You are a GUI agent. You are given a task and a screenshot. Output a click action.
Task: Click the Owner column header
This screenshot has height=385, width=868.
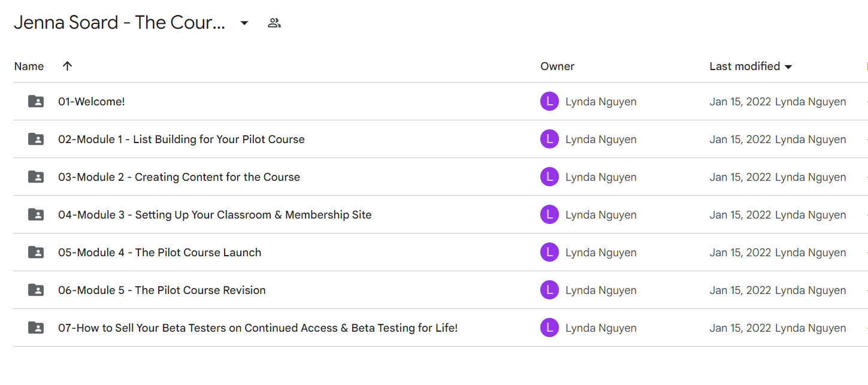(x=557, y=66)
